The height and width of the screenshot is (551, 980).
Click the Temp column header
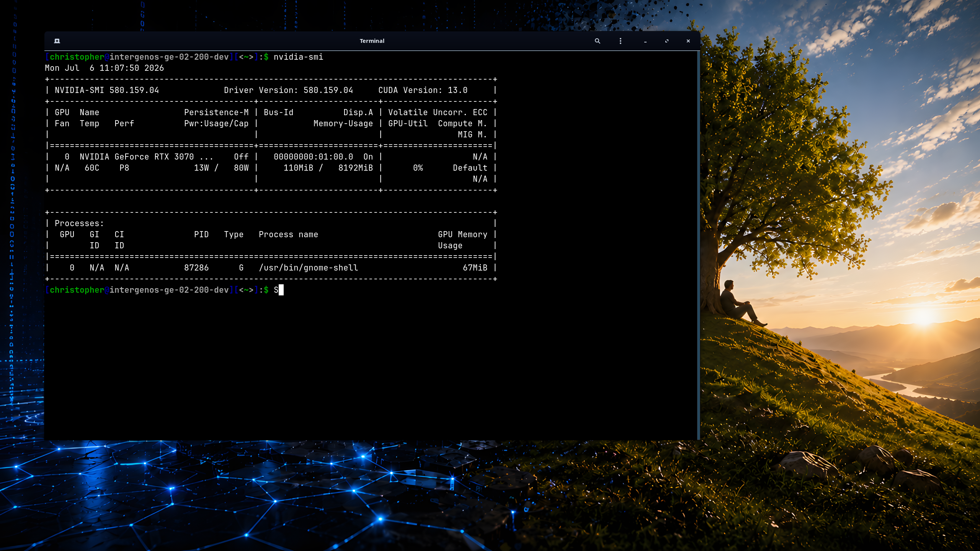[89, 124]
